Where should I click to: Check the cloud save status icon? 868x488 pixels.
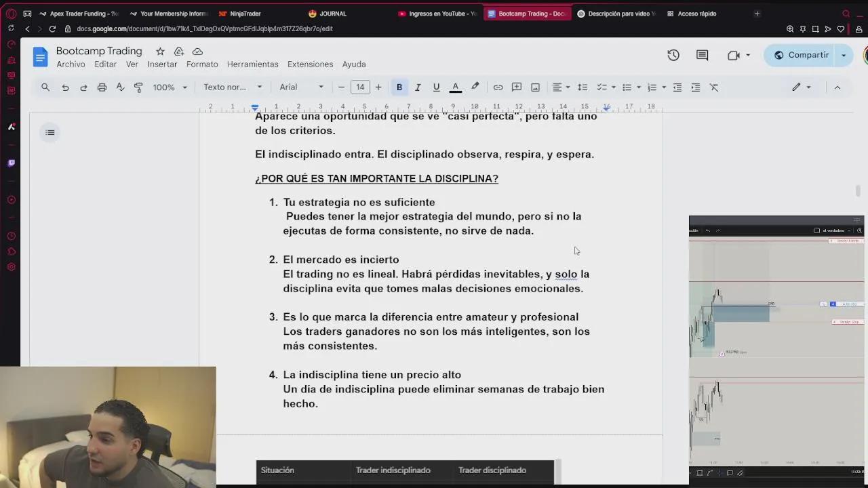click(197, 52)
